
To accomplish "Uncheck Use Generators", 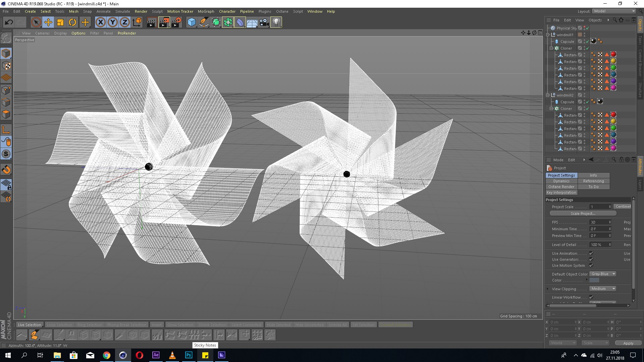I will 591,259.
